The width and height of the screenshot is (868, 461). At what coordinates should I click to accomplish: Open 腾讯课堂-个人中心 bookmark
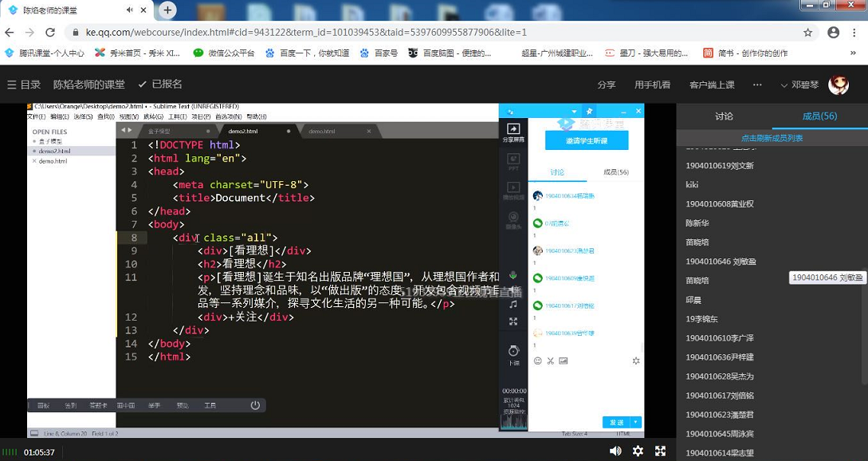point(45,53)
